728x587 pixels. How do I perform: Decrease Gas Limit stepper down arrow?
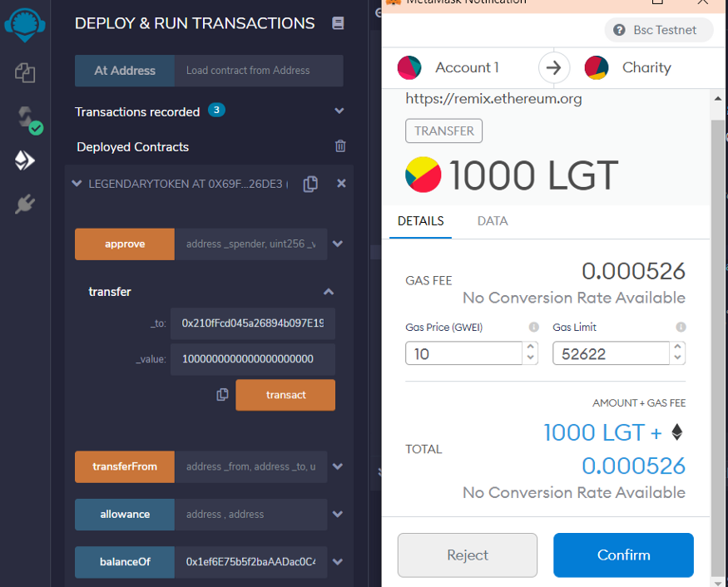pos(677,358)
